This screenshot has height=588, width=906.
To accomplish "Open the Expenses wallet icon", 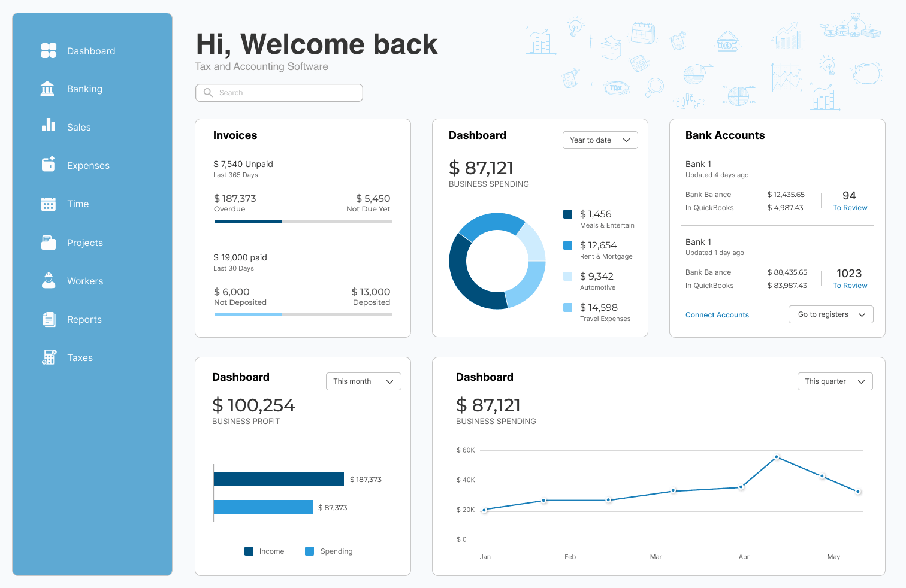I will pos(49,164).
